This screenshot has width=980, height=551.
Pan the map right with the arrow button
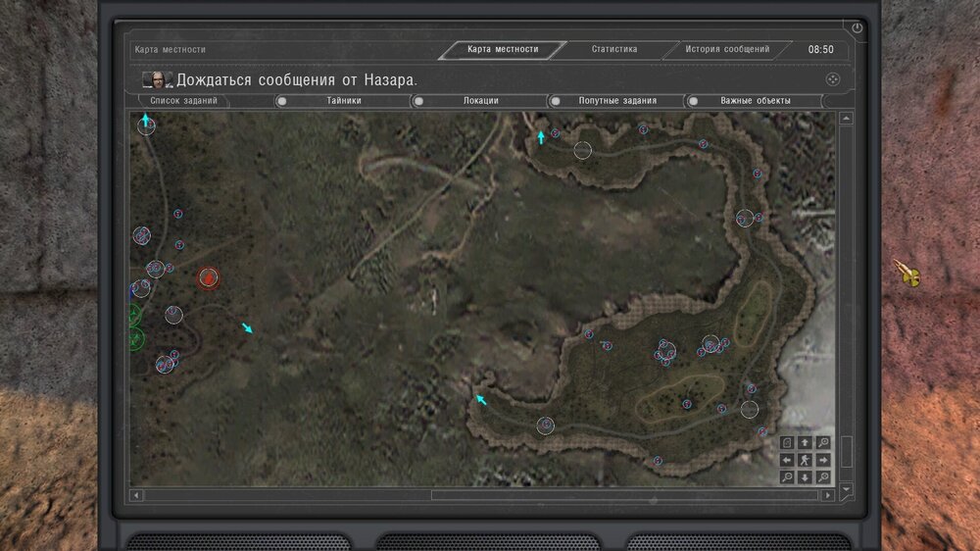[823, 461]
